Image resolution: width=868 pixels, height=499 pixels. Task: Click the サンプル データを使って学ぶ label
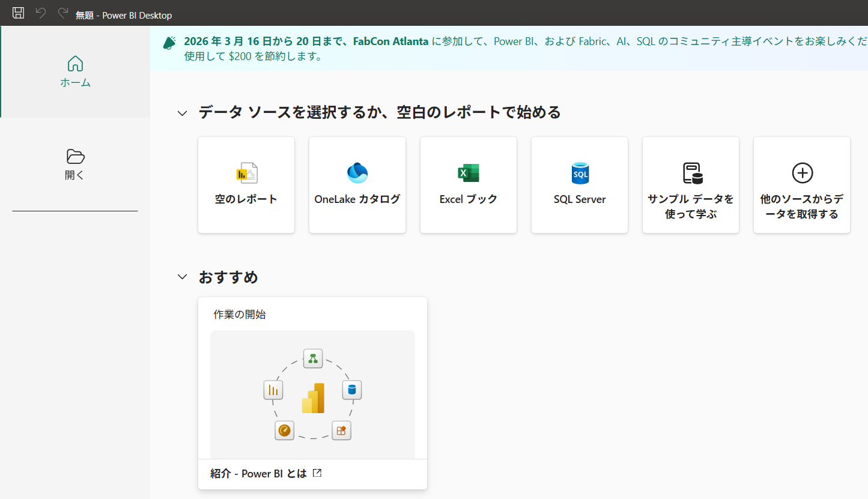(x=691, y=207)
